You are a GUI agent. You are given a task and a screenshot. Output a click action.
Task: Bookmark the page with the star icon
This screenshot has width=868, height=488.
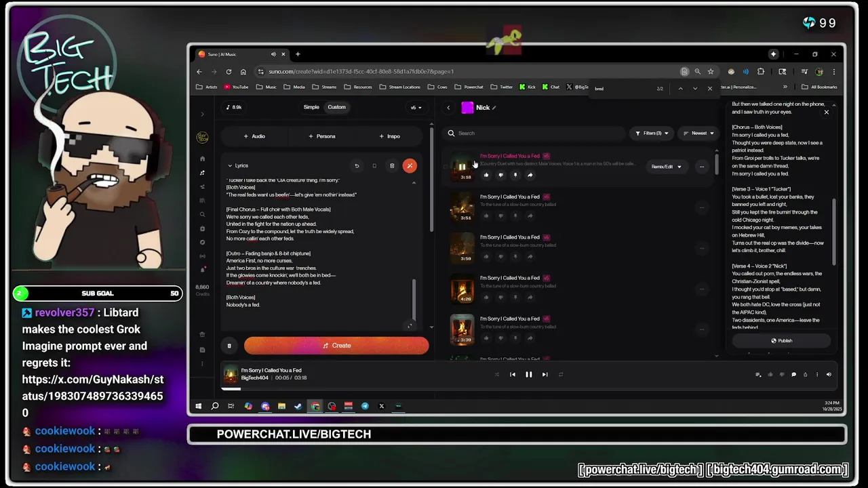pos(710,71)
